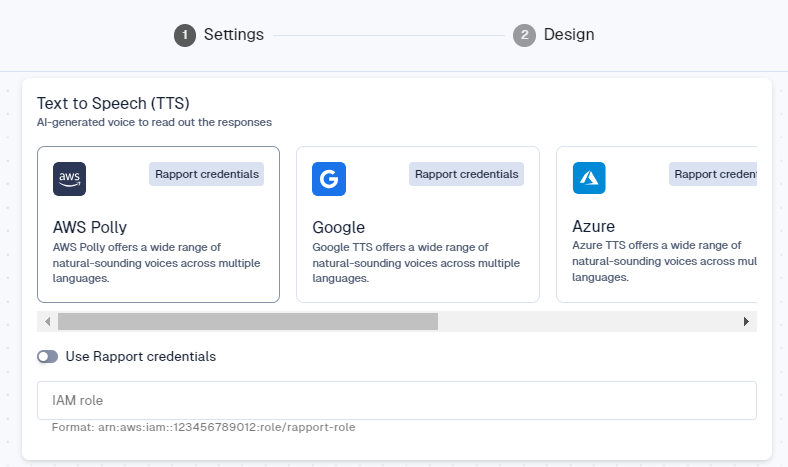Image resolution: width=788 pixels, height=467 pixels.
Task: Focus the IAM role input field
Action: point(396,400)
